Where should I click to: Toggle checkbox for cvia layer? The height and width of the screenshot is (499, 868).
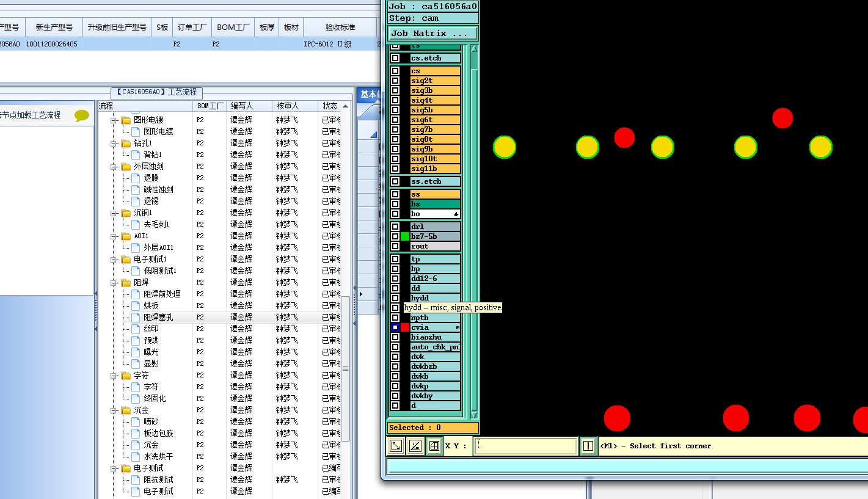(395, 327)
